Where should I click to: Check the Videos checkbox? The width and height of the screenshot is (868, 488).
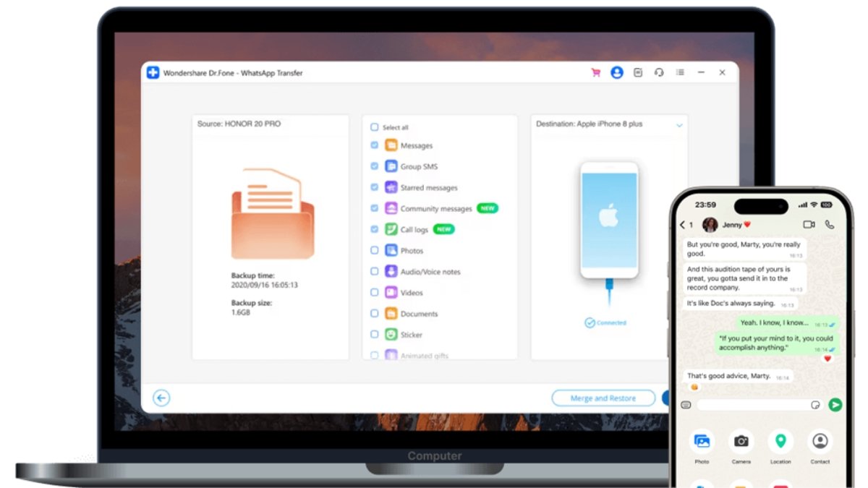[375, 292]
